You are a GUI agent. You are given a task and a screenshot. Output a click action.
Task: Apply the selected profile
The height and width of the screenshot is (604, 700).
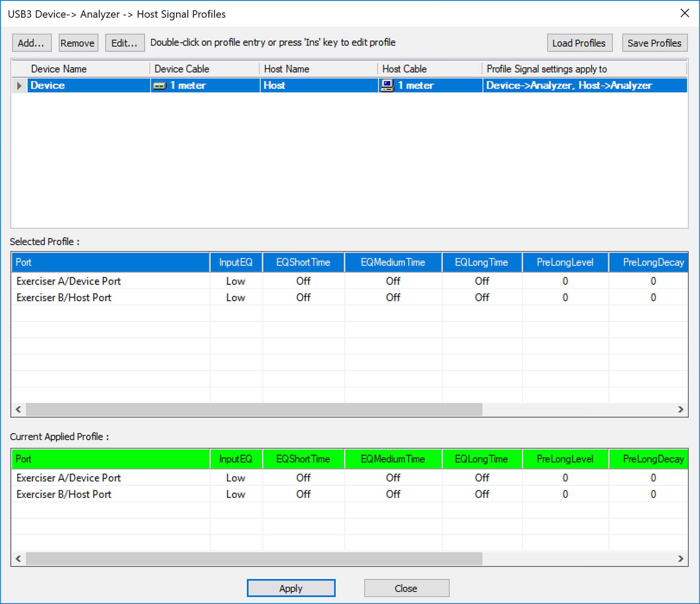pos(291,588)
